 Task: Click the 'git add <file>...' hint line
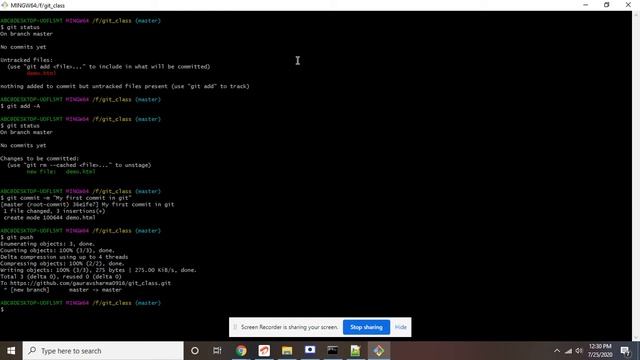[109, 67]
